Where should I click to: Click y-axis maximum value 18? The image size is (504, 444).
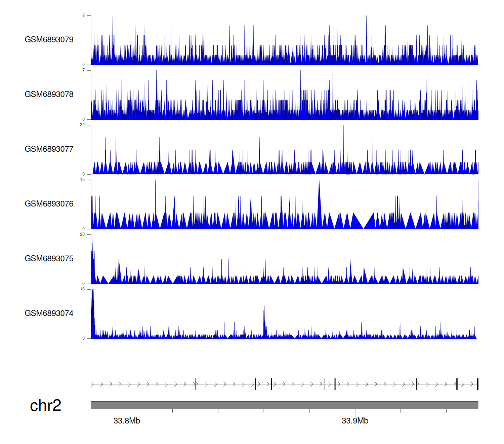click(82, 289)
